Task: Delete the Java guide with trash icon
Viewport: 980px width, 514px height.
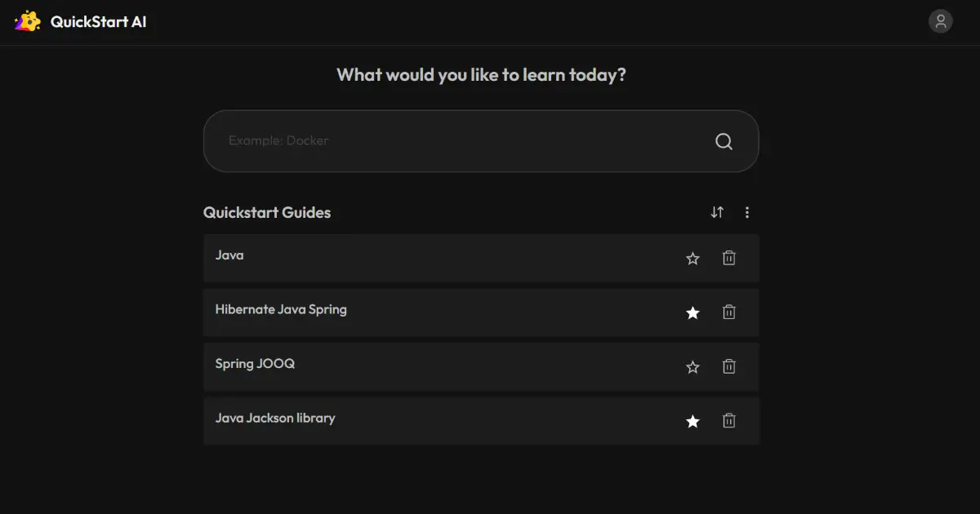Action: [729, 258]
